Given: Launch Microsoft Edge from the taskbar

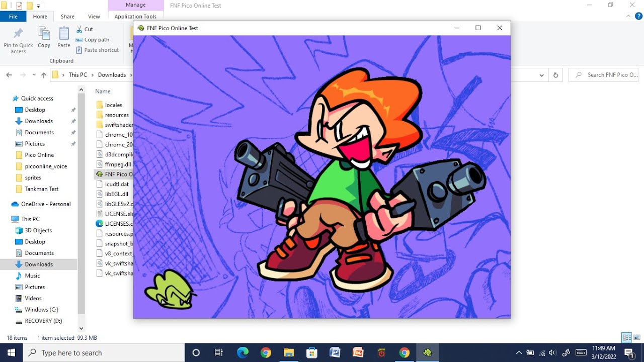Looking at the screenshot, I should coord(243,352).
